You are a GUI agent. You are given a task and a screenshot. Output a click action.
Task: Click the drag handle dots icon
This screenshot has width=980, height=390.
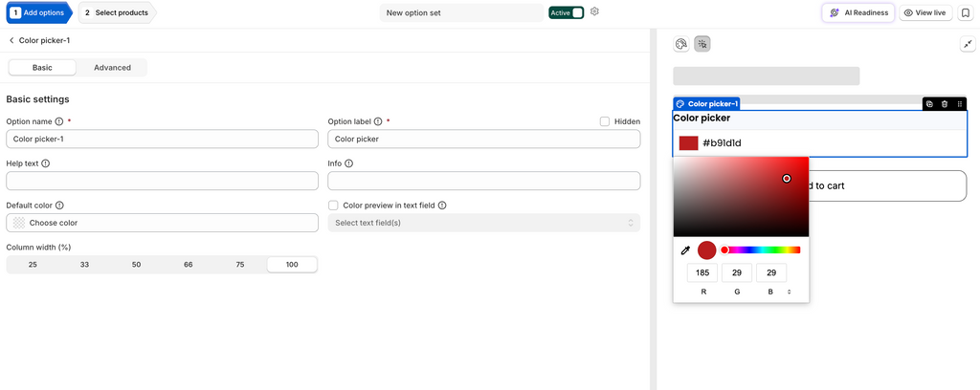pyautogui.click(x=959, y=104)
